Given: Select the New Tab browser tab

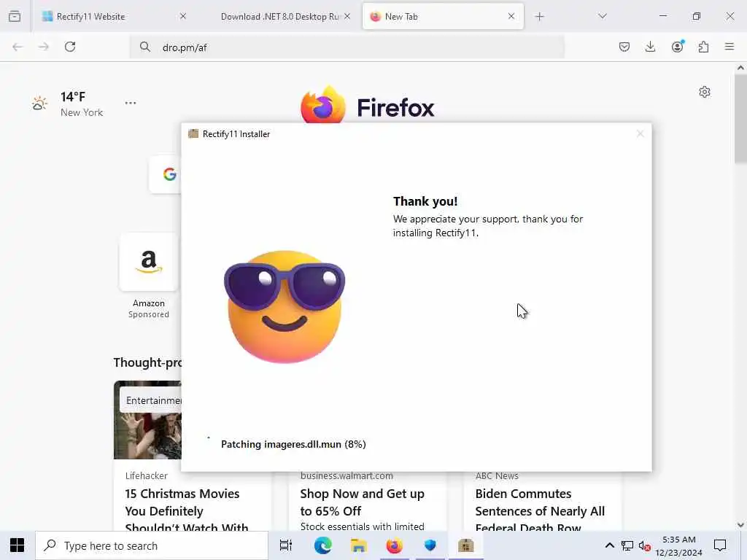Looking at the screenshot, I should click(x=443, y=16).
